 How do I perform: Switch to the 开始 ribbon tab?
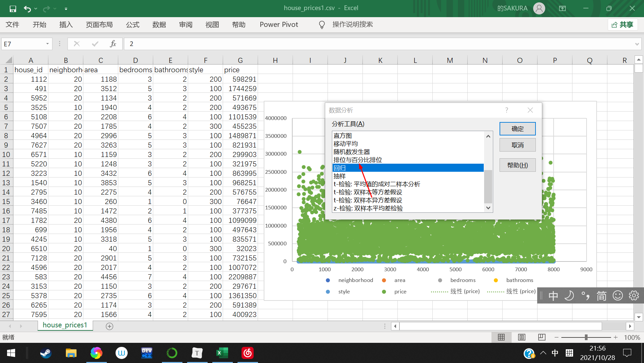[x=39, y=25]
